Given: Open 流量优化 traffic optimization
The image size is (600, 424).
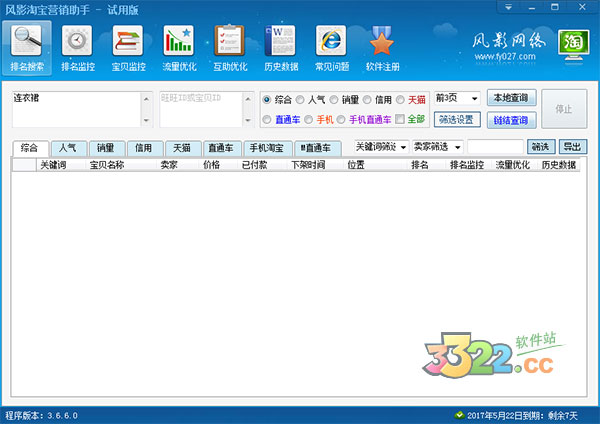Looking at the screenshot, I should pos(180,47).
